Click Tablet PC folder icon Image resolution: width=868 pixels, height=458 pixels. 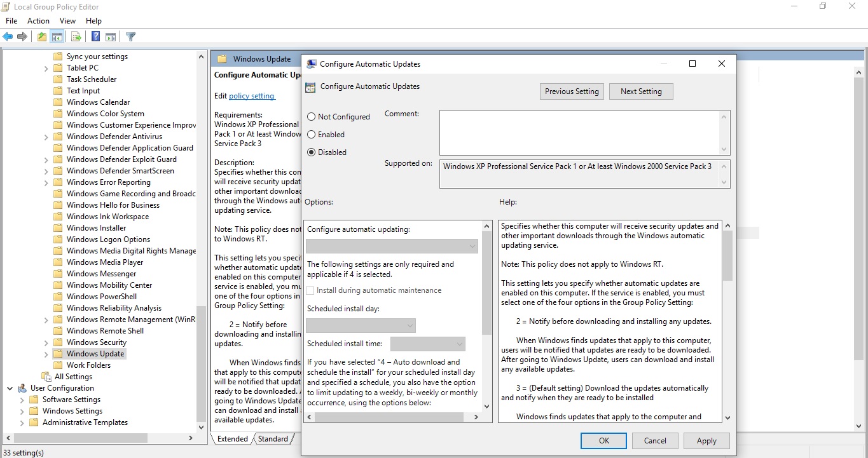[58, 68]
